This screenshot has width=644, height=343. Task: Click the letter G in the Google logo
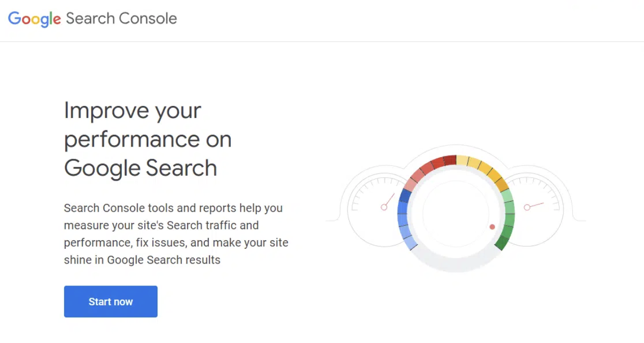pyautogui.click(x=14, y=19)
